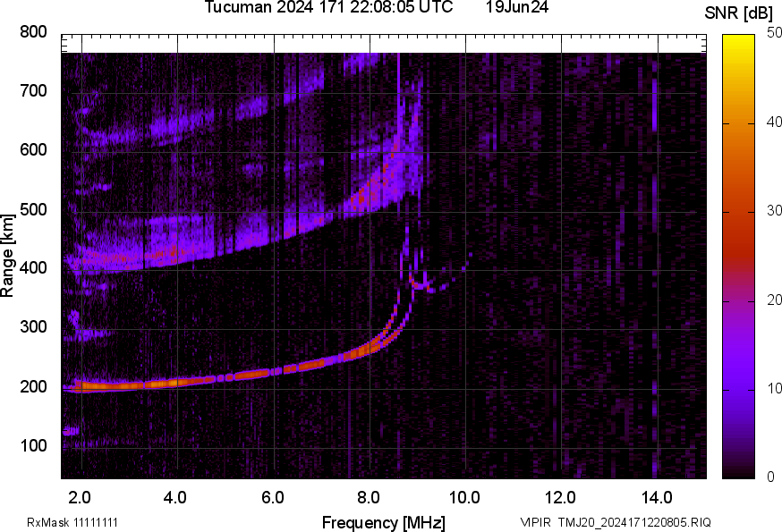Click the range tick label '700'
Image resolution: width=782 pixels, height=532 pixels.
(33, 91)
